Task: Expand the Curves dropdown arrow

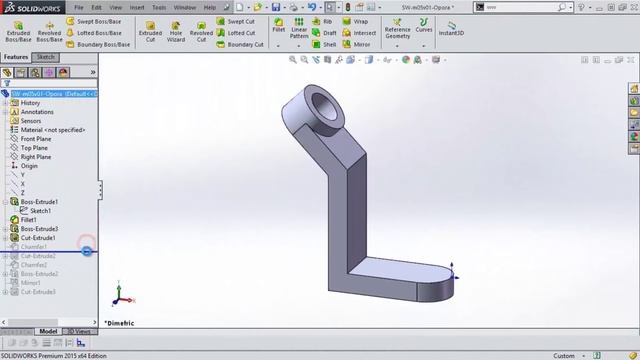Action: (x=424, y=46)
